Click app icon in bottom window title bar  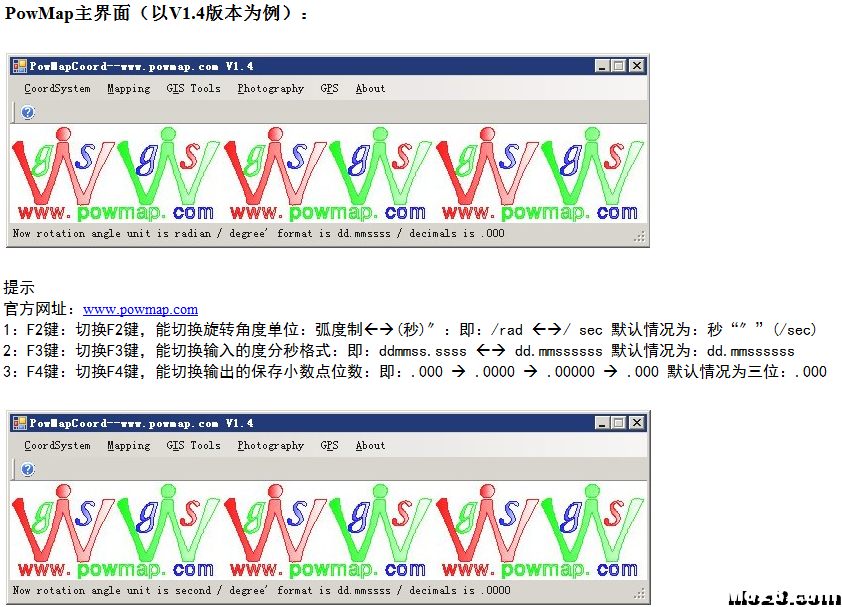(x=20, y=423)
